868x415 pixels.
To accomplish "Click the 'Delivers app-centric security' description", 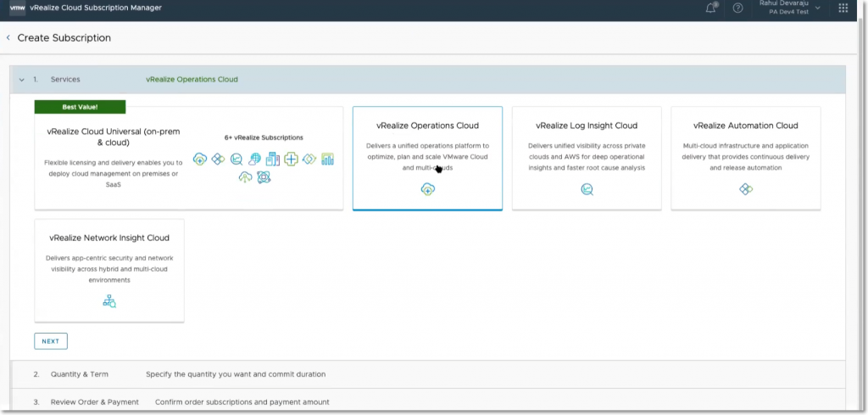I will pyautogui.click(x=109, y=269).
